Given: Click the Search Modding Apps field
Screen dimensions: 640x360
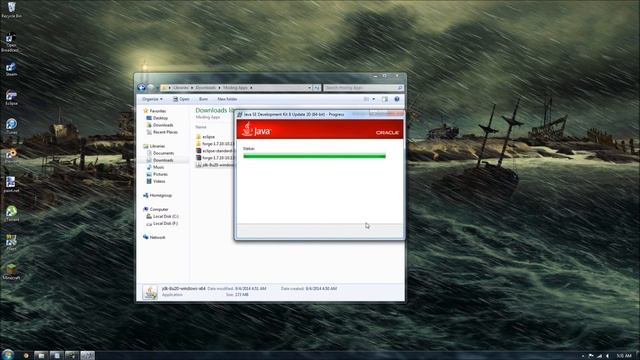Looking at the screenshot, I should tap(363, 88).
